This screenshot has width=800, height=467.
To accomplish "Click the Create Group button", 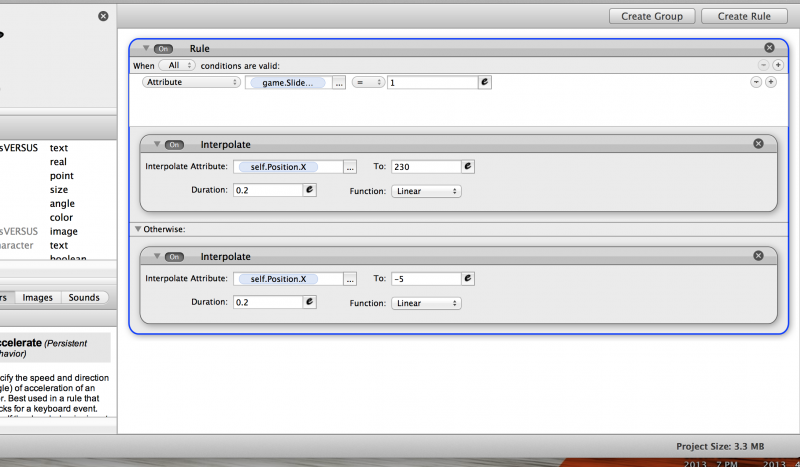I will coord(652,16).
